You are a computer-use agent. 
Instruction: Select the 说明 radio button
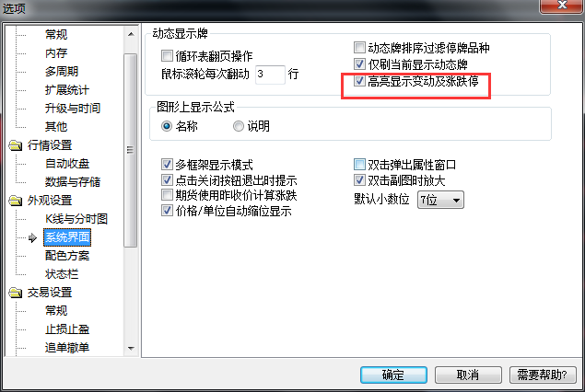(239, 126)
